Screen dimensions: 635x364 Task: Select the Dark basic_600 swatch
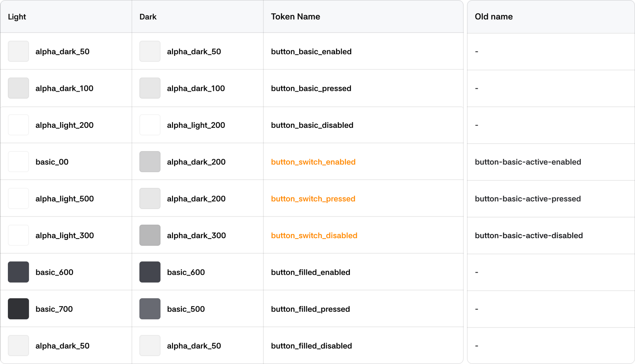tap(150, 272)
